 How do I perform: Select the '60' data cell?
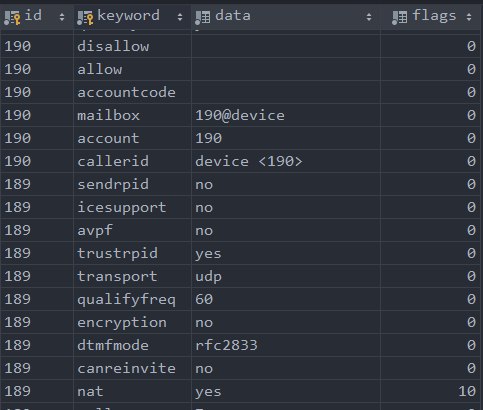pos(286,299)
